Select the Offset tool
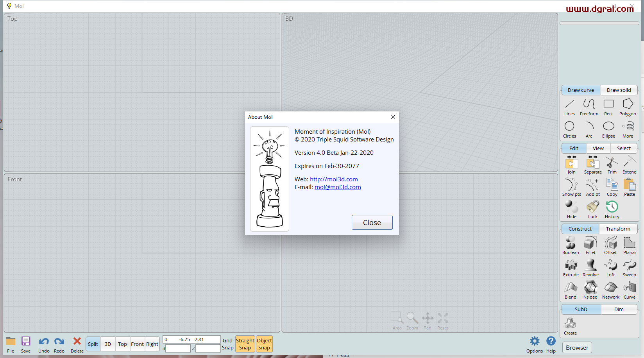The height and width of the screenshot is (358, 644). 610,245
